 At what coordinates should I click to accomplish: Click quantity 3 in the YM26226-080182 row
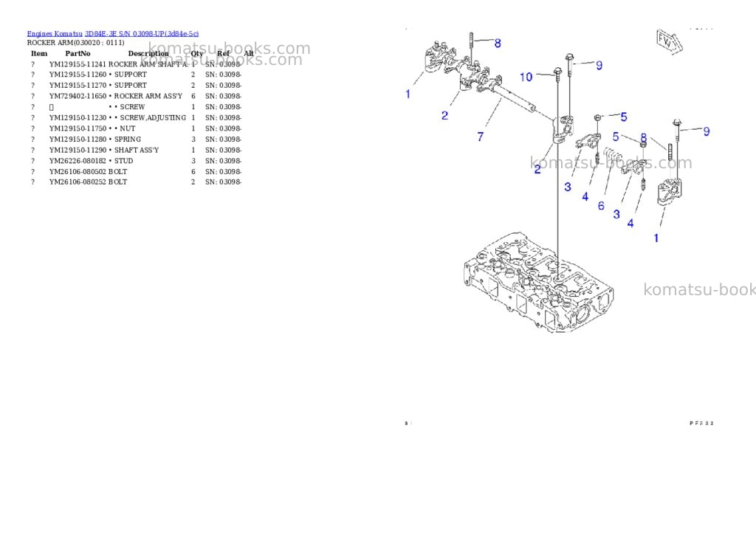193,161
